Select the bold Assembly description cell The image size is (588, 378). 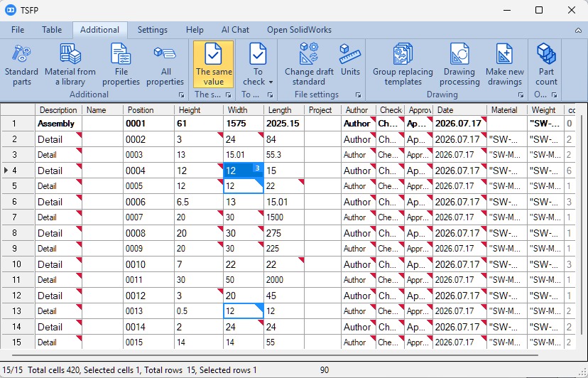point(58,124)
